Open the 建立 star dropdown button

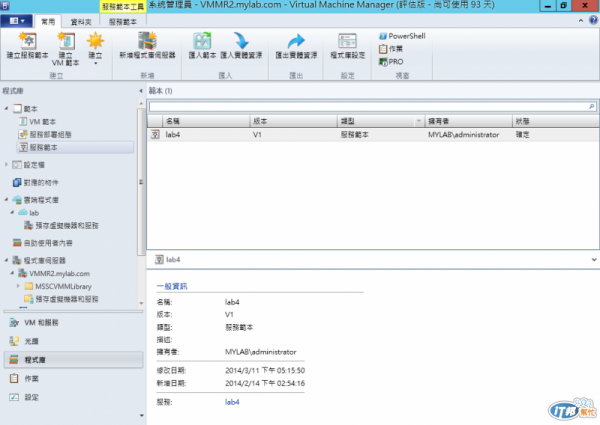pos(95,48)
